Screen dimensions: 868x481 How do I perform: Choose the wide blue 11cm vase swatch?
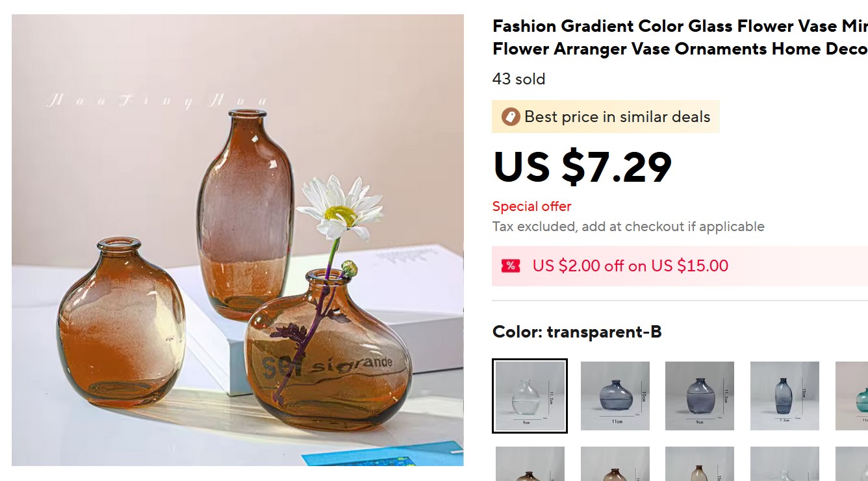615,396
